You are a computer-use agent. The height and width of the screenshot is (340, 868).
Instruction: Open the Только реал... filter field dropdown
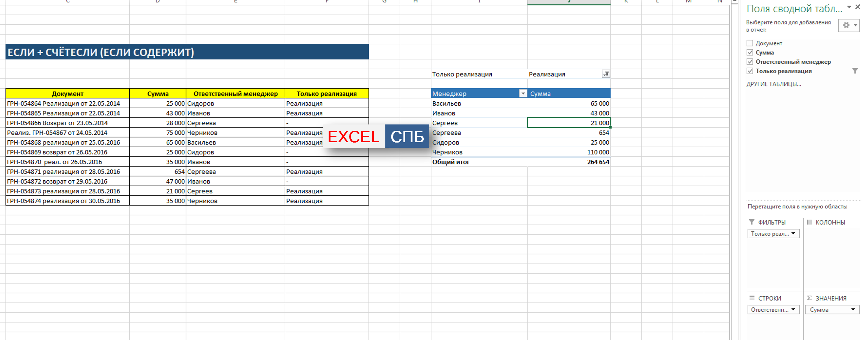793,234
